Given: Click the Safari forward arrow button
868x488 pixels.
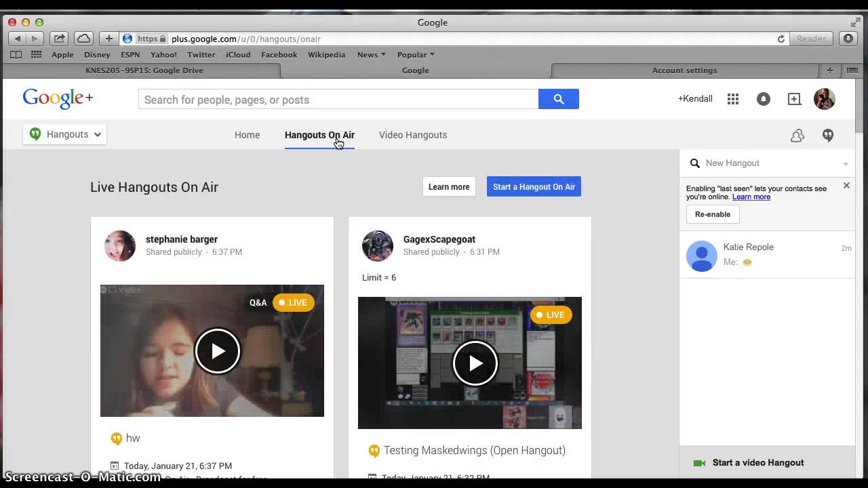Looking at the screenshot, I should point(35,39).
